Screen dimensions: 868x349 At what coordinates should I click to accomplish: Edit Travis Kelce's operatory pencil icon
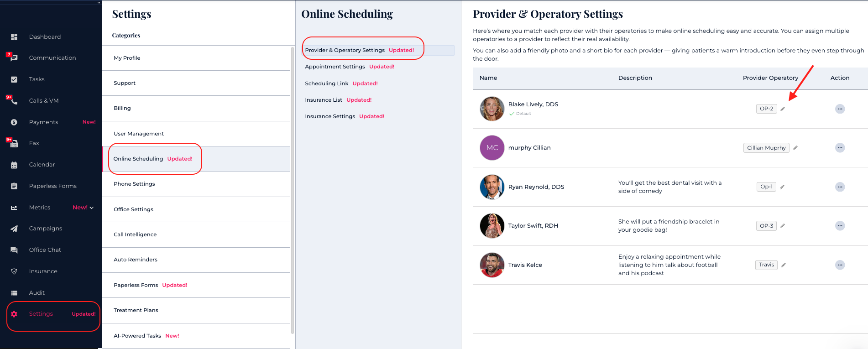click(x=784, y=265)
